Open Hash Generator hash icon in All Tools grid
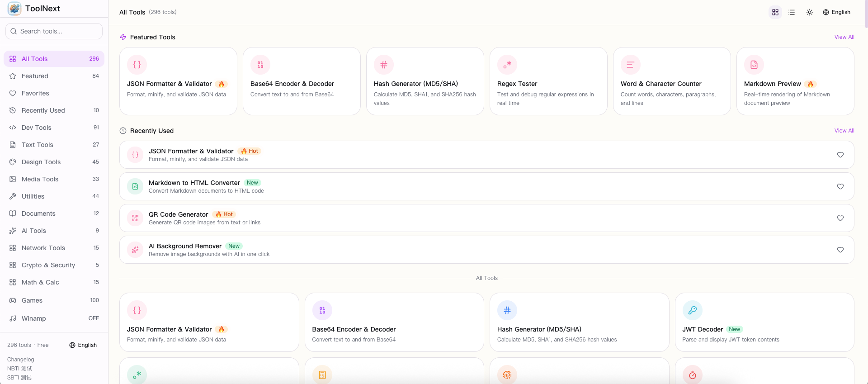This screenshot has width=868, height=384. 507,310
